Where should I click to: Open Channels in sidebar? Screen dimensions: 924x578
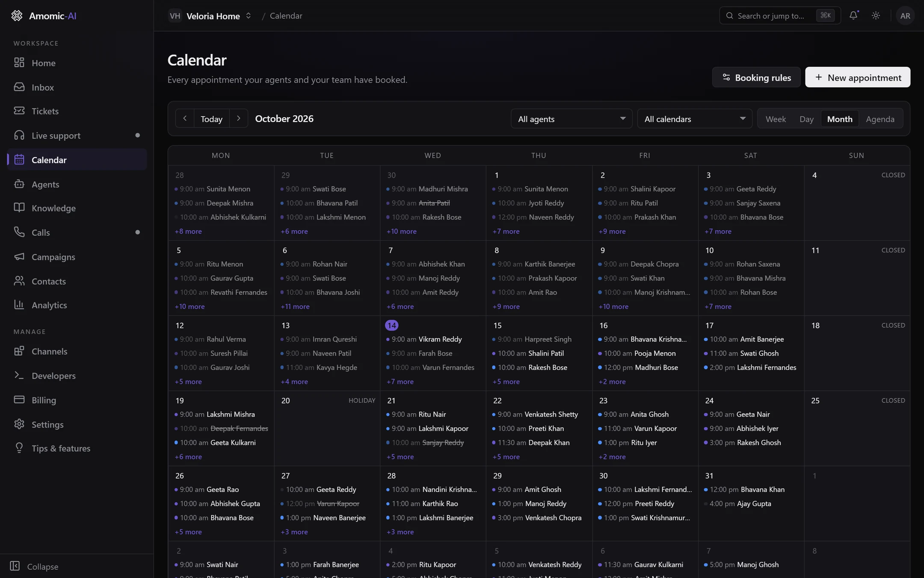click(x=77, y=352)
